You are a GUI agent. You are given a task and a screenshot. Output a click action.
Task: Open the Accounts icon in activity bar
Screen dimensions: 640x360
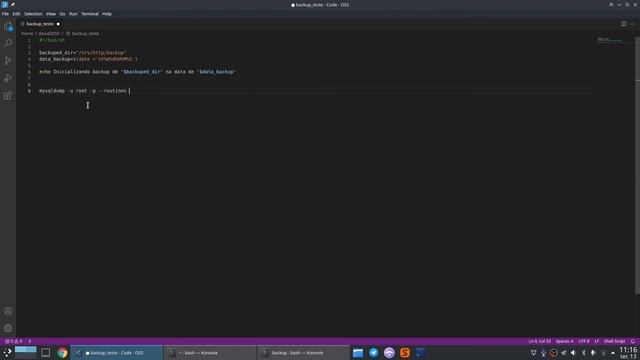pyautogui.click(x=8, y=311)
